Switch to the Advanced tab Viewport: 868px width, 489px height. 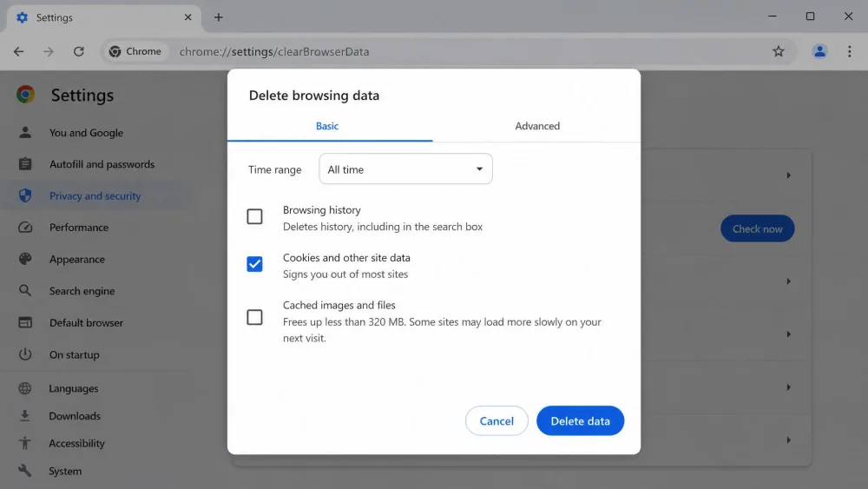(537, 126)
